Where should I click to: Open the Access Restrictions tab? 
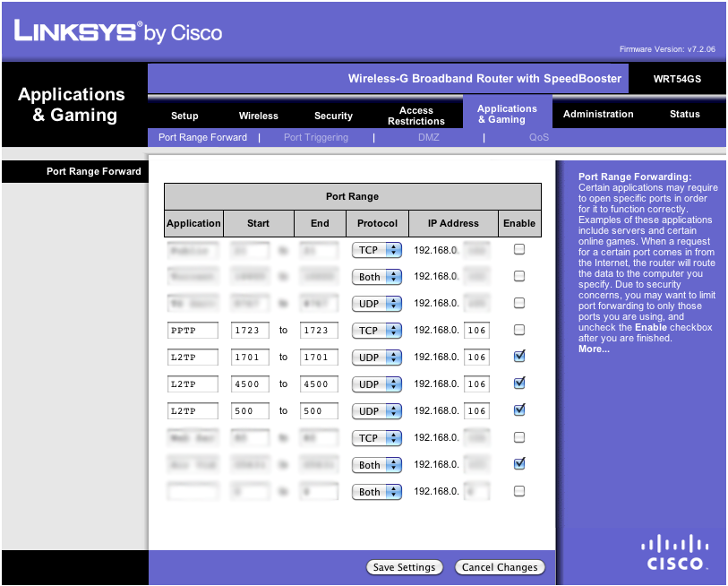click(416, 116)
